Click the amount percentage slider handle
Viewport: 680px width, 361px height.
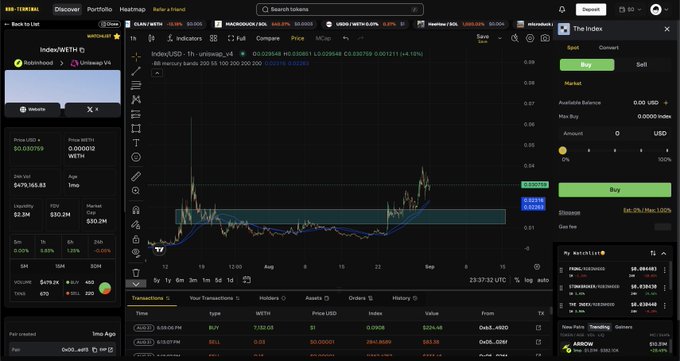click(562, 151)
